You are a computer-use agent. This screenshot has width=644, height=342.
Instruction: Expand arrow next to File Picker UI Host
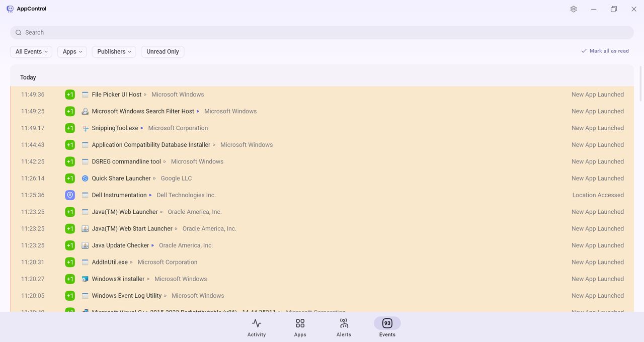coord(145,95)
